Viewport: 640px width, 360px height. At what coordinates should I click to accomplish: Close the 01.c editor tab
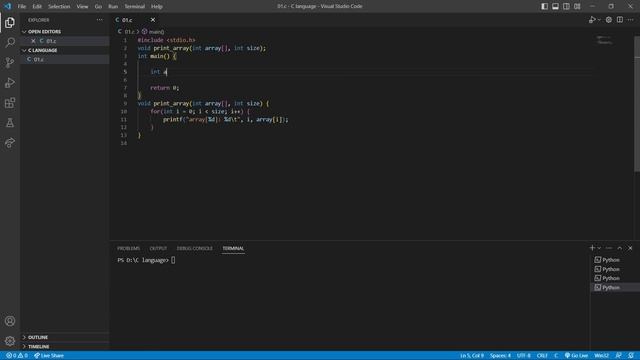153,20
